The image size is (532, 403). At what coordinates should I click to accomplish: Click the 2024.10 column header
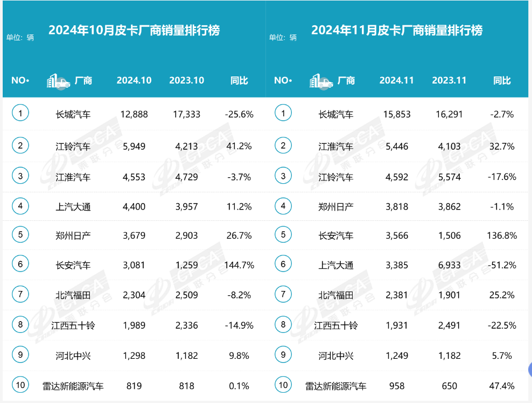click(134, 80)
